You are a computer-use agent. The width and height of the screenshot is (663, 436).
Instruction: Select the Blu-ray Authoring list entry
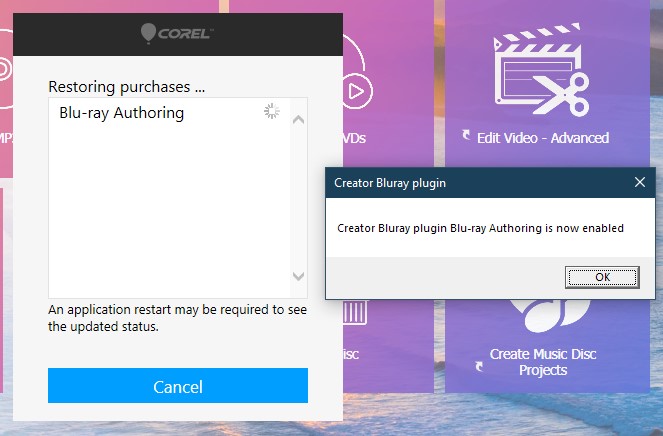[169, 112]
